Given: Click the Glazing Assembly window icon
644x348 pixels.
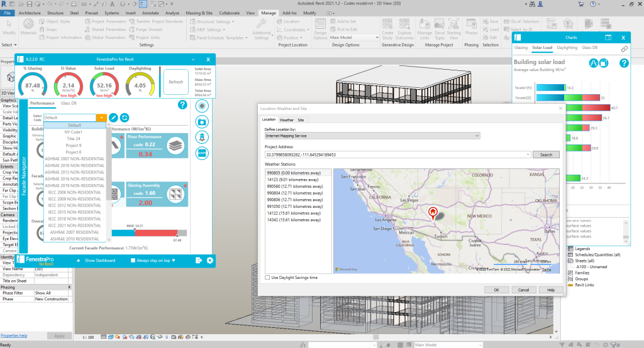Looking at the screenshot, I should tap(176, 194).
